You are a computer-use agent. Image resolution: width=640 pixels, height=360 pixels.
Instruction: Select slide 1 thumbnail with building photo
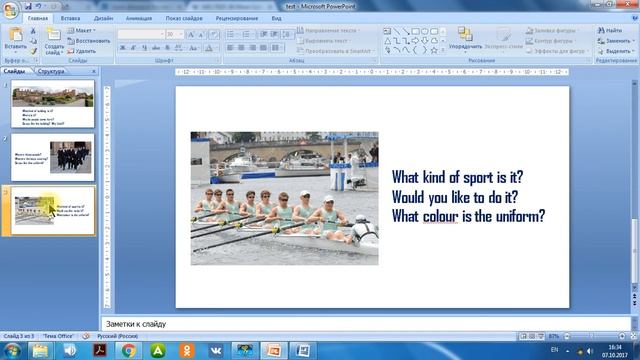(x=53, y=104)
